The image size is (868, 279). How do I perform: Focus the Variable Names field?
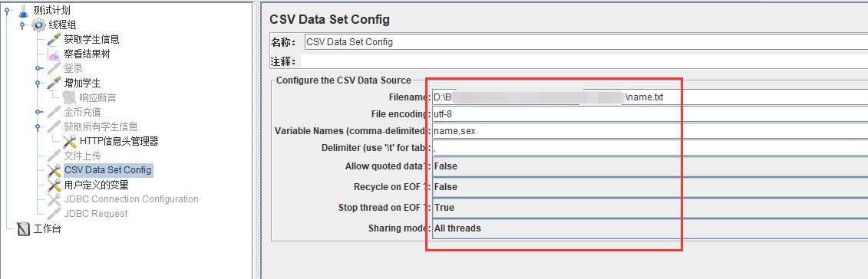[649, 131]
